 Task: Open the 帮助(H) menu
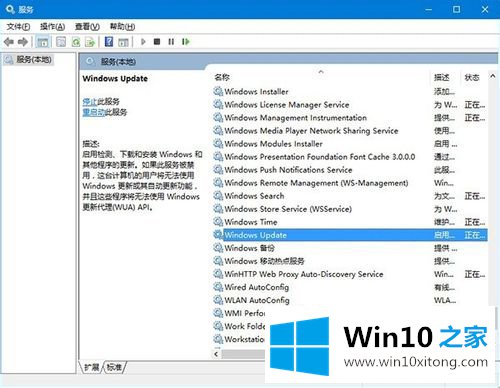point(122,26)
